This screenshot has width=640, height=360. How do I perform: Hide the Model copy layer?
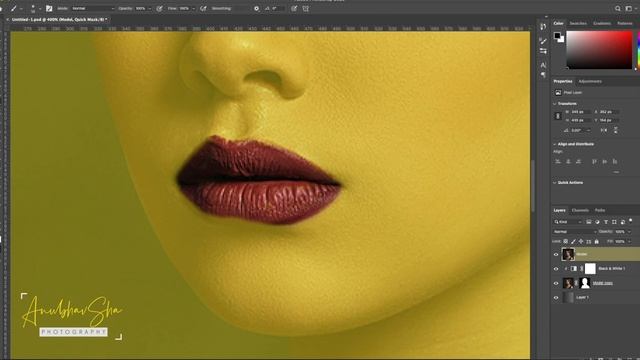556,283
